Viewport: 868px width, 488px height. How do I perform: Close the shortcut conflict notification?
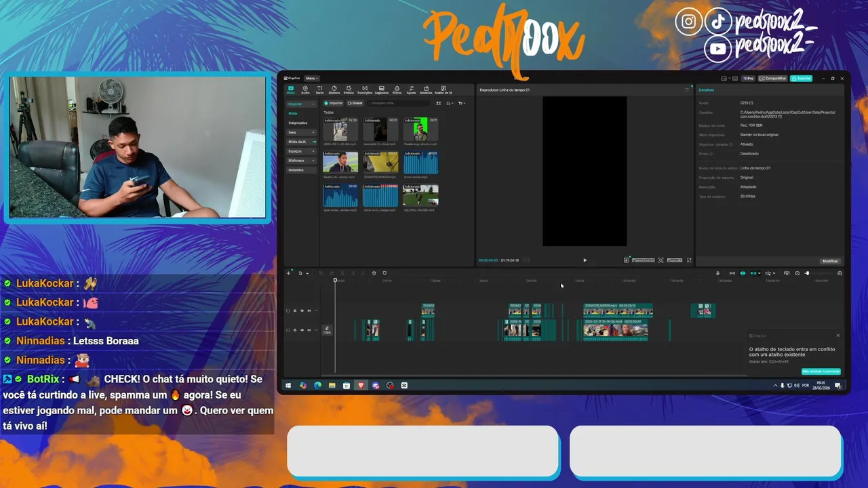[x=837, y=335]
